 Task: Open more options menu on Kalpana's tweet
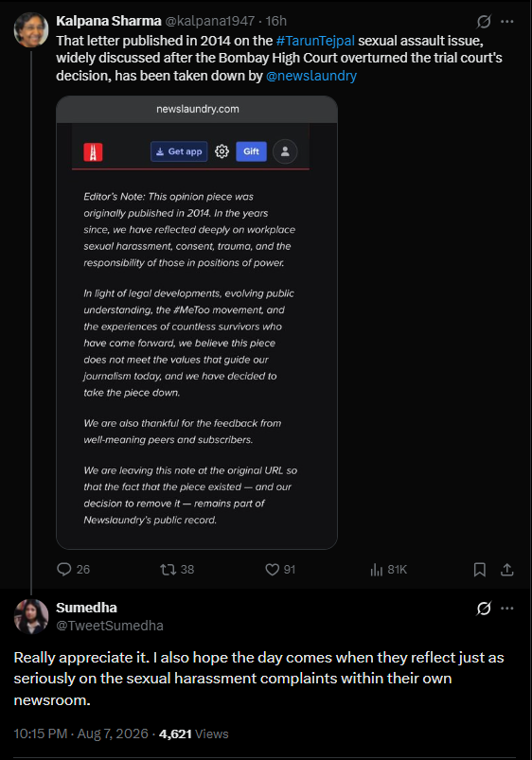[507, 22]
